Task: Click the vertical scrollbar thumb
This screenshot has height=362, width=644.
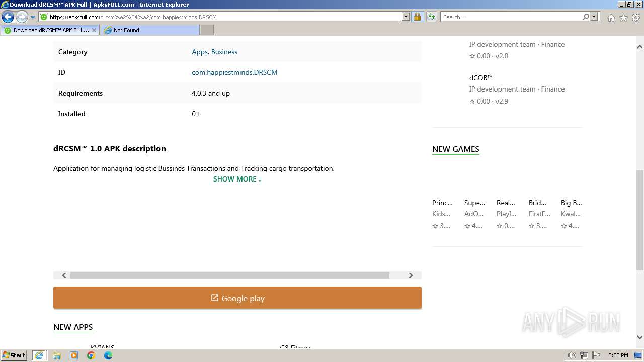Action: coord(640,221)
